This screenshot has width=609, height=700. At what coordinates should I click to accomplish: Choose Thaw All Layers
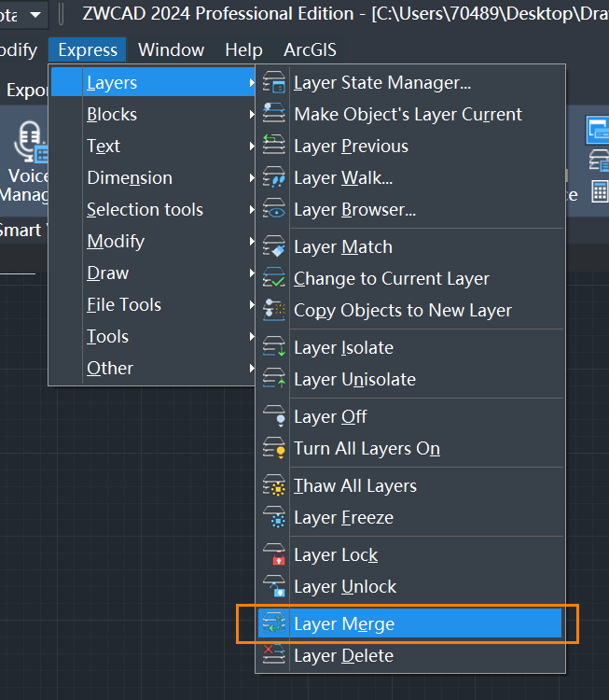[x=410, y=485]
